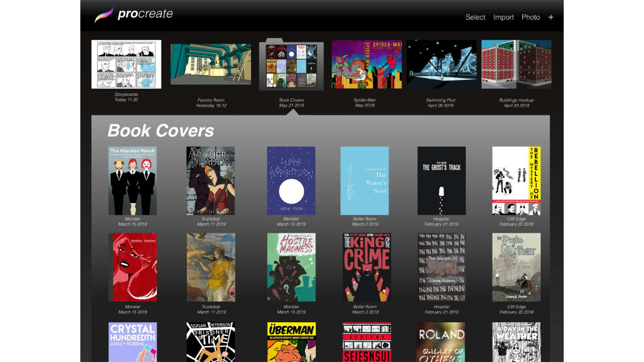Insert an image using Photo

[531, 17]
